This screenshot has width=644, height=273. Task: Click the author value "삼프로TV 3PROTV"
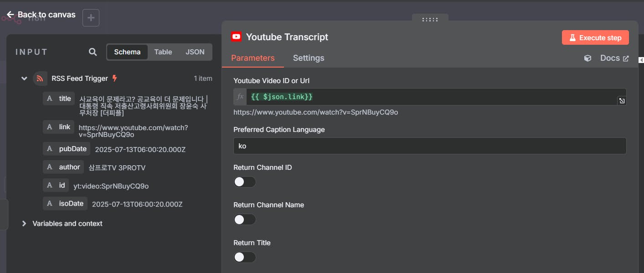point(117,168)
